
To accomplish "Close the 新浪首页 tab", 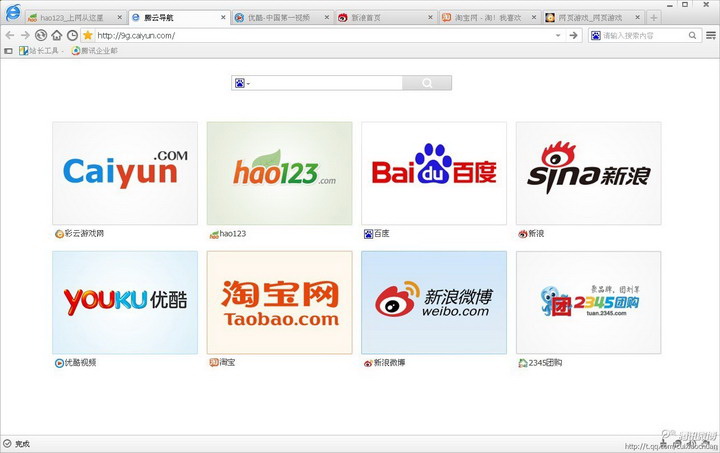I will click(430, 17).
